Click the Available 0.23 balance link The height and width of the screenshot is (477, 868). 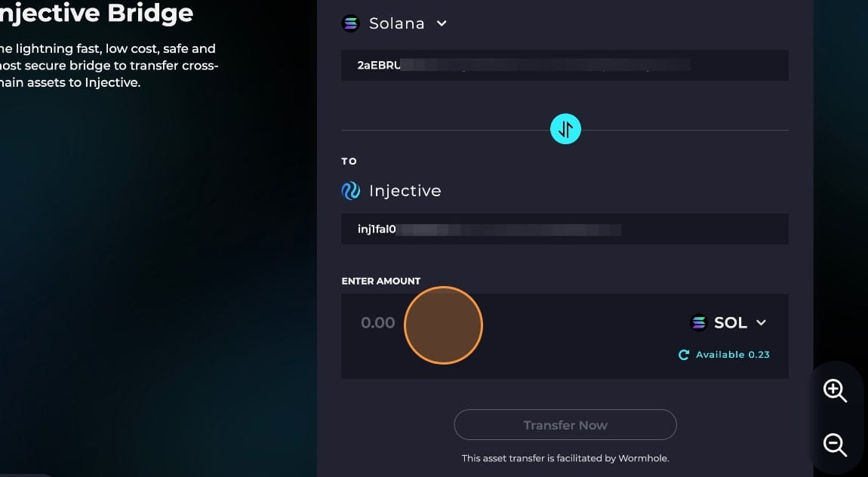coord(732,355)
